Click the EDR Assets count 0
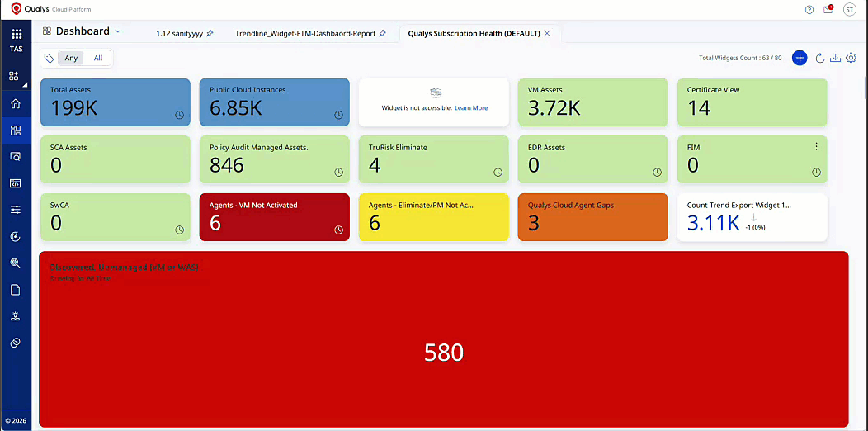 coord(534,165)
